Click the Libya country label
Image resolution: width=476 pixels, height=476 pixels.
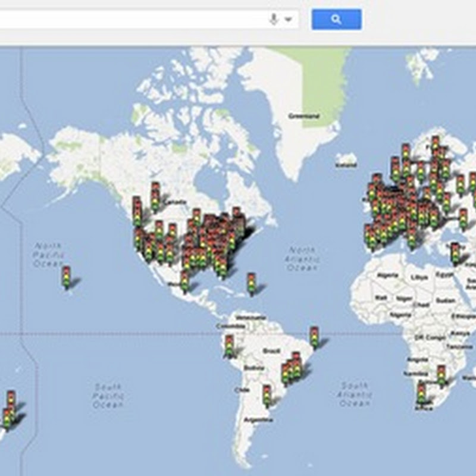click(x=419, y=277)
